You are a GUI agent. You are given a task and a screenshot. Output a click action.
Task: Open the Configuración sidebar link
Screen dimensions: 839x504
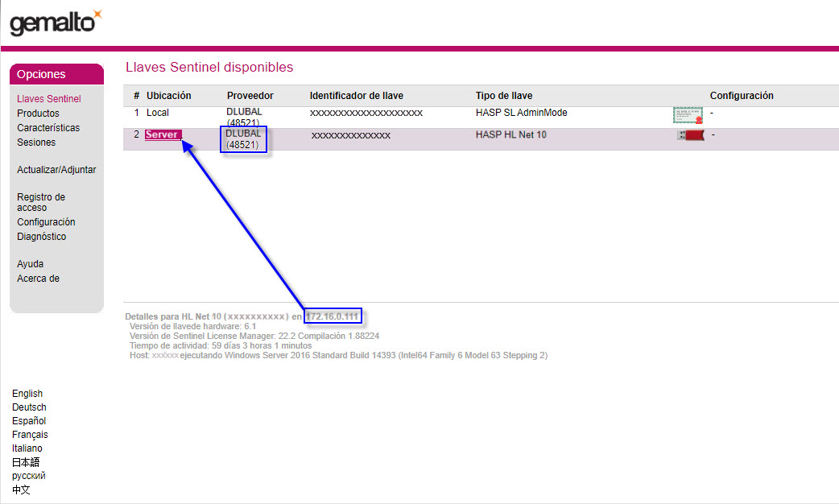point(46,222)
